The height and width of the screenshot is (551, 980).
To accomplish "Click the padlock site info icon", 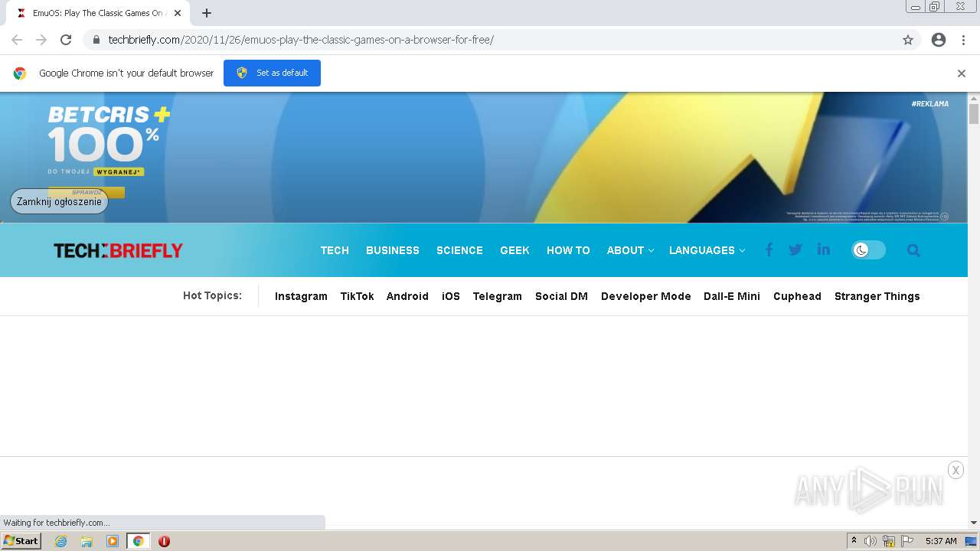I will click(x=96, y=40).
